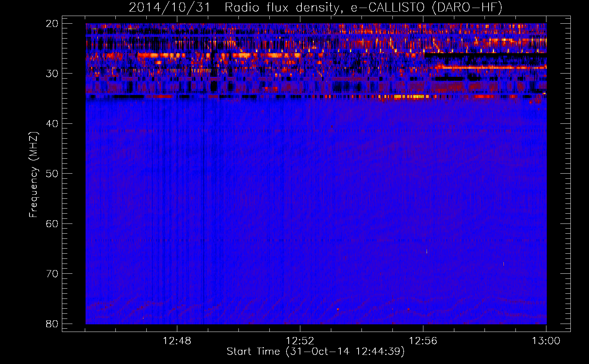Screen dimensions: 589x364
Task: Click the 40 MHz frequency tick label
Action: [x=52, y=124]
